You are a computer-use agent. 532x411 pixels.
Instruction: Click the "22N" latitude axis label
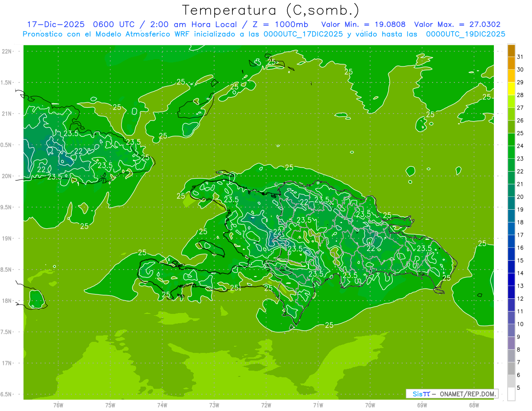click(x=7, y=51)
